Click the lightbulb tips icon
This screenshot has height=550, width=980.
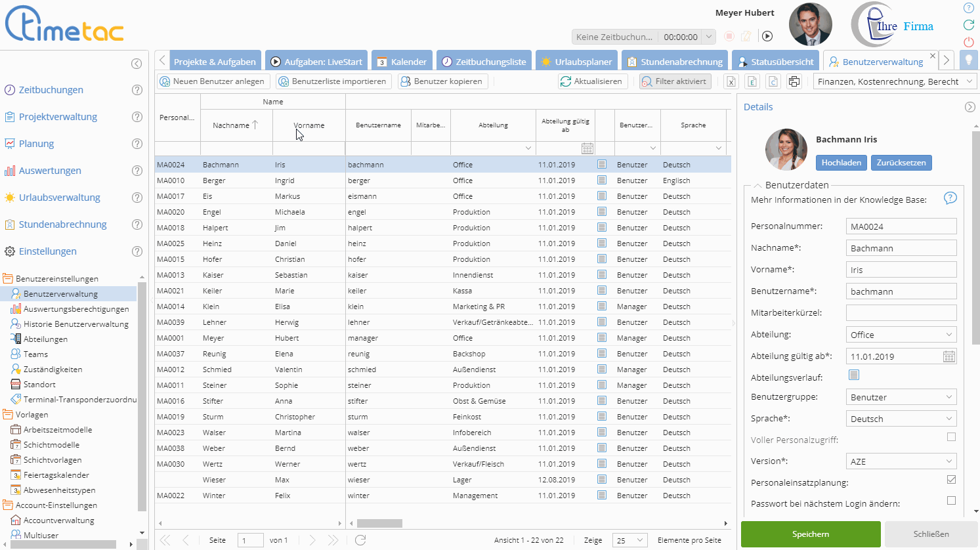968,60
